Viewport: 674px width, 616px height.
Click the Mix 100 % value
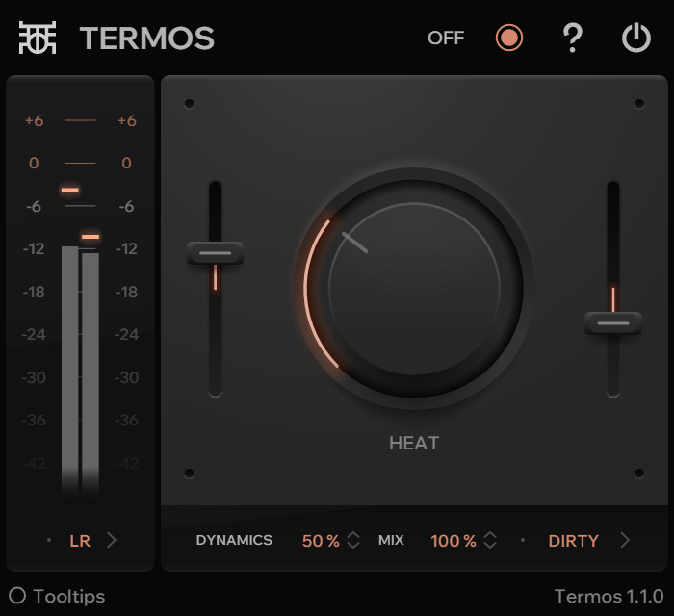454,541
